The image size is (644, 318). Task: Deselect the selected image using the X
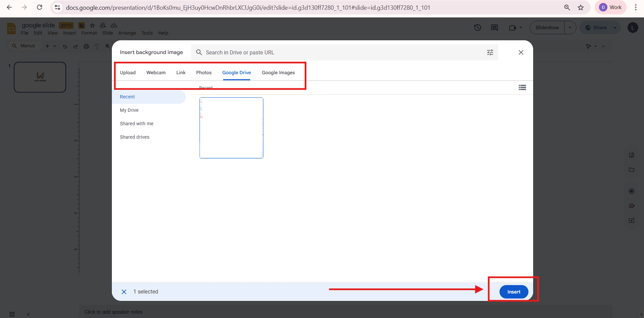[124, 291]
